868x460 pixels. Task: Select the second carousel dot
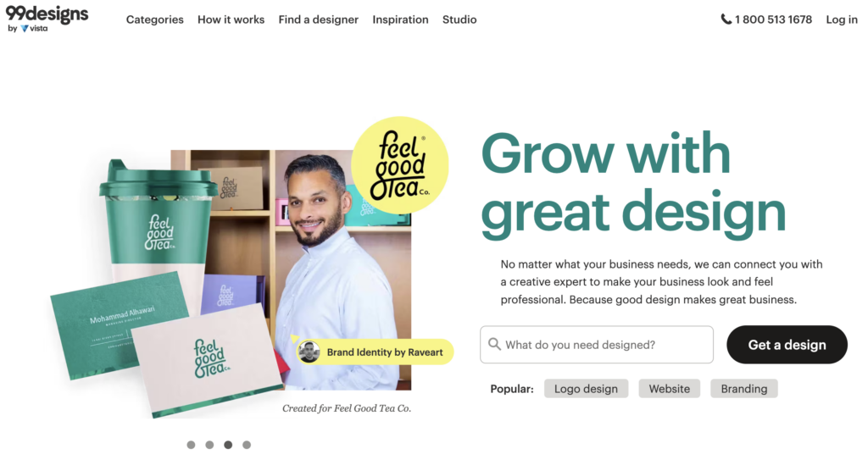click(x=209, y=445)
